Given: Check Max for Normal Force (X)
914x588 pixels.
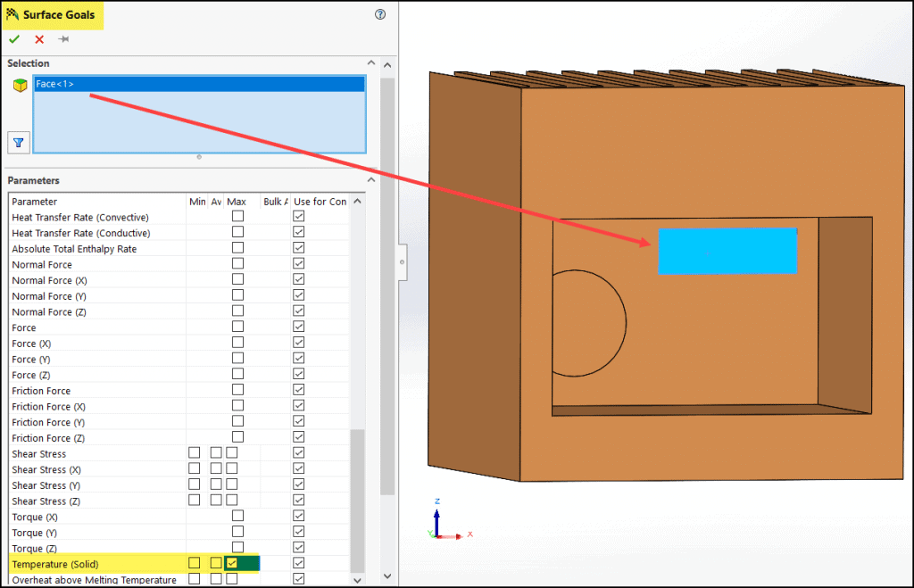Looking at the screenshot, I should (x=237, y=279).
